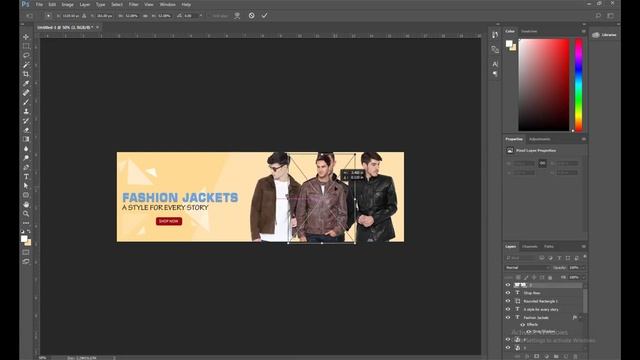Change the screen mode
640x360 pixels.
click(x=26, y=262)
